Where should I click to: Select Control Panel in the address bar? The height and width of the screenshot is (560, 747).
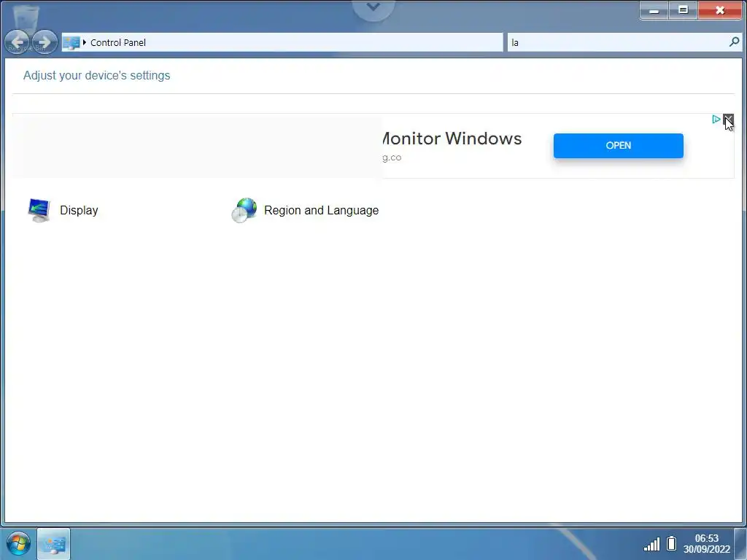coord(118,42)
